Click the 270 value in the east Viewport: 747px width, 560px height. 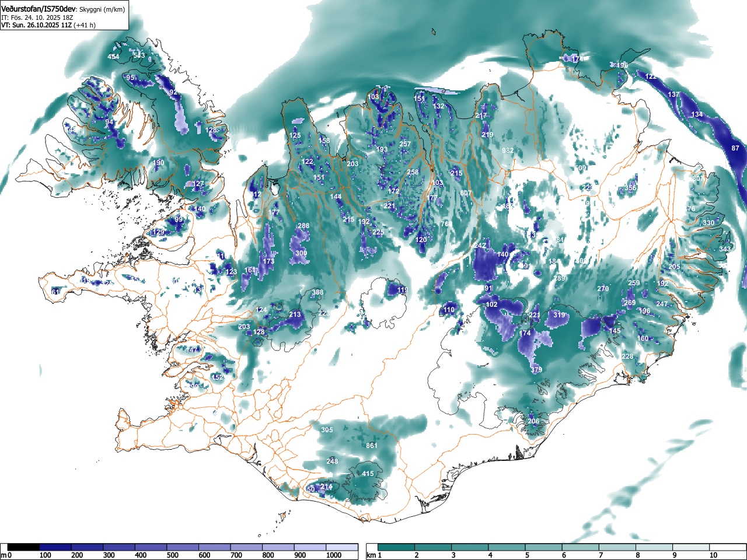tap(603, 289)
